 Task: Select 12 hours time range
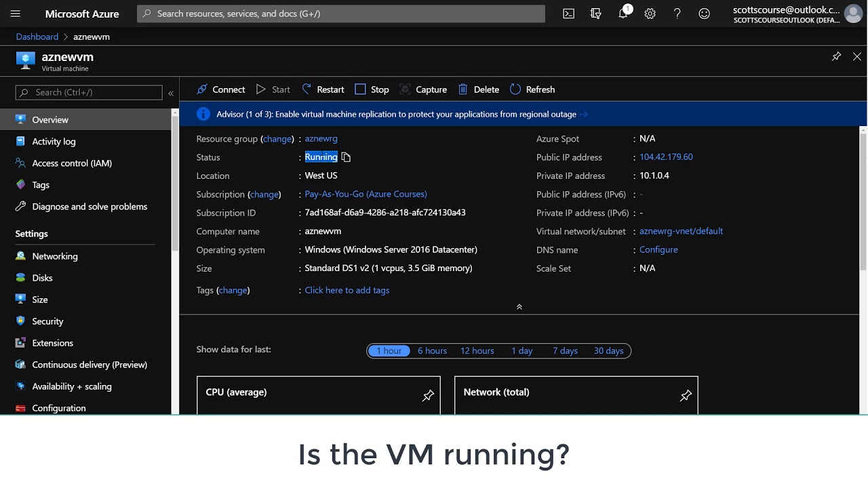pyautogui.click(x=477, y=350)
